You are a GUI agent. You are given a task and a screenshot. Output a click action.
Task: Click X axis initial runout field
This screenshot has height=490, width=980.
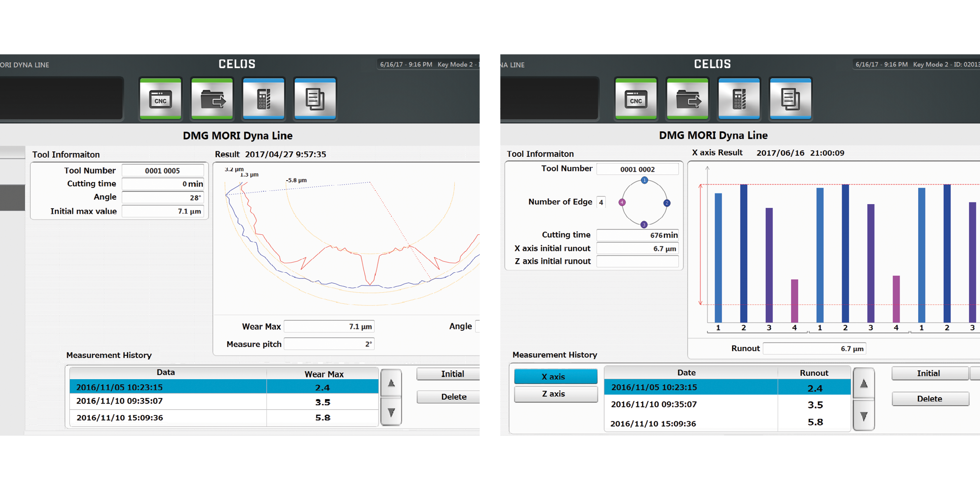click(637, 248)
